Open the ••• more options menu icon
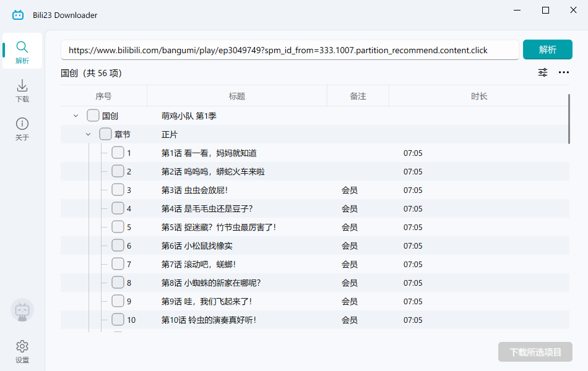Viewport: 588px width, 371px height. click(564, 72)
